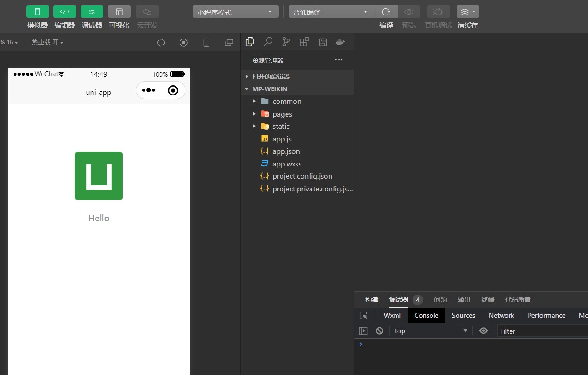Open the Extensions panel icon
This screenshot has width=588, height=375.
(x=304, y=42)
